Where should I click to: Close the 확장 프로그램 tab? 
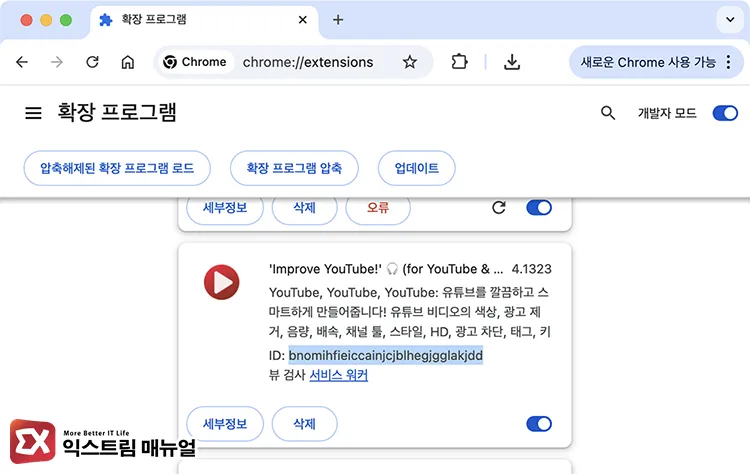coord(303,20)
